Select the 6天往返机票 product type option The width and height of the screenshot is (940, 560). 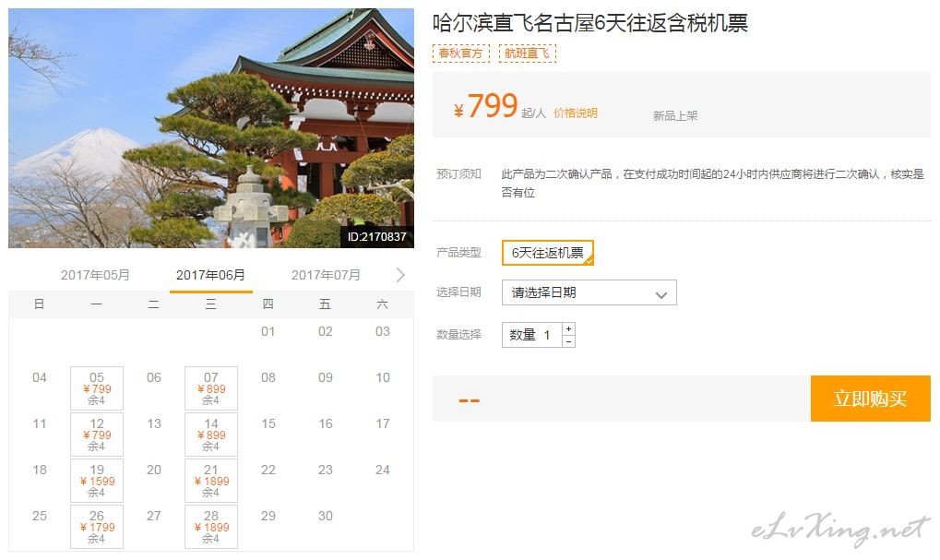pos(548,253)
